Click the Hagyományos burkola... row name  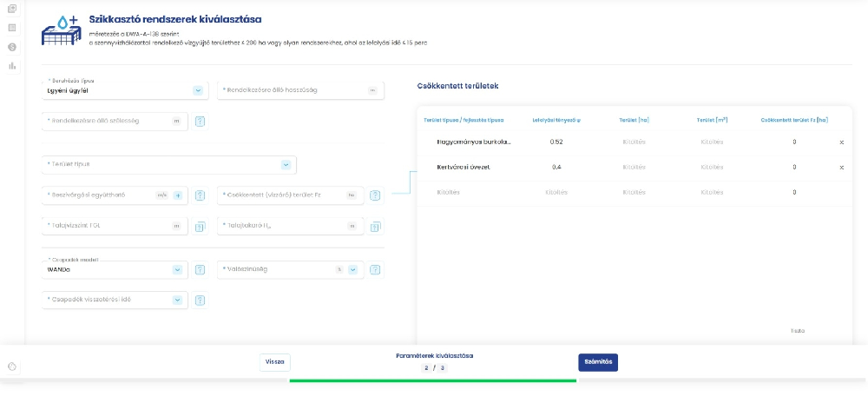click(x=474, y=142)
